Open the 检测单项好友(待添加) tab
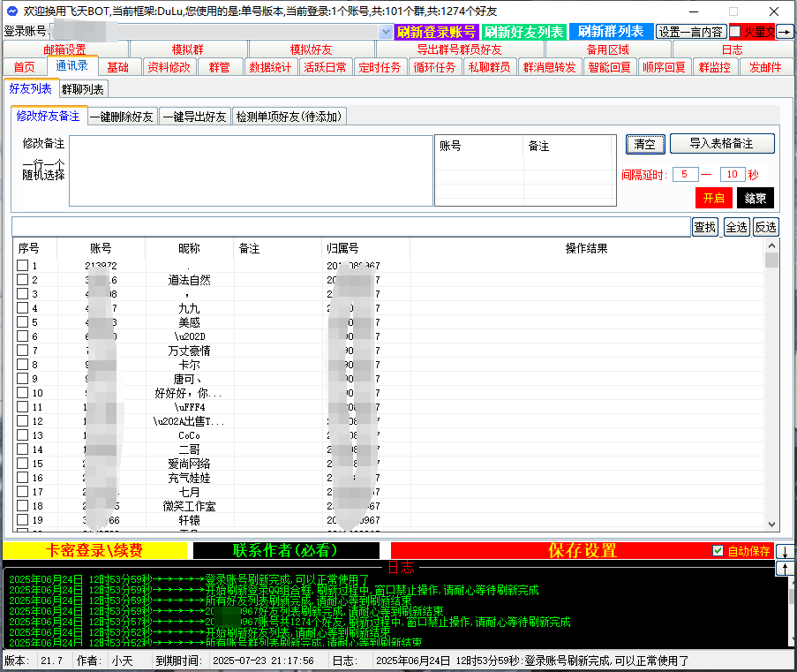Screen dimensions: 797x672 pyautogui.click(x=289, y=117)
